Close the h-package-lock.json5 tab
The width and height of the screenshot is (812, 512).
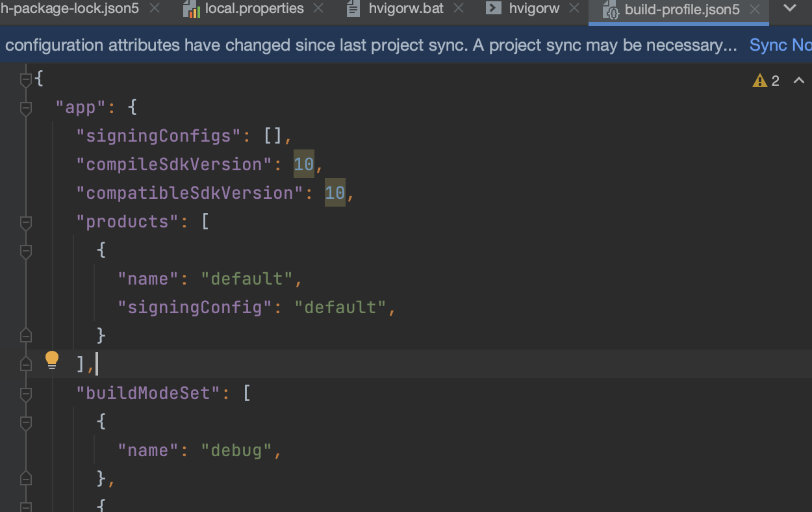[x=155, y=8]
